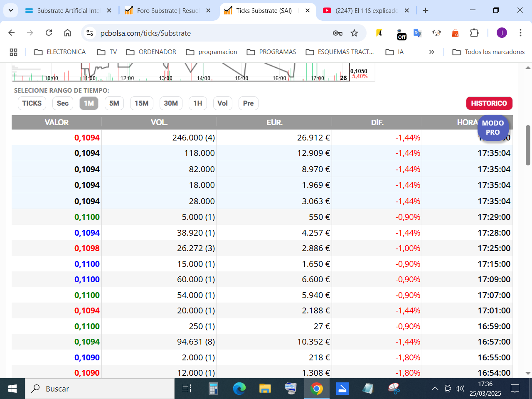
Task: Activate the MODO PRO button
Action: pyautogui.click(x=493, y=128)
